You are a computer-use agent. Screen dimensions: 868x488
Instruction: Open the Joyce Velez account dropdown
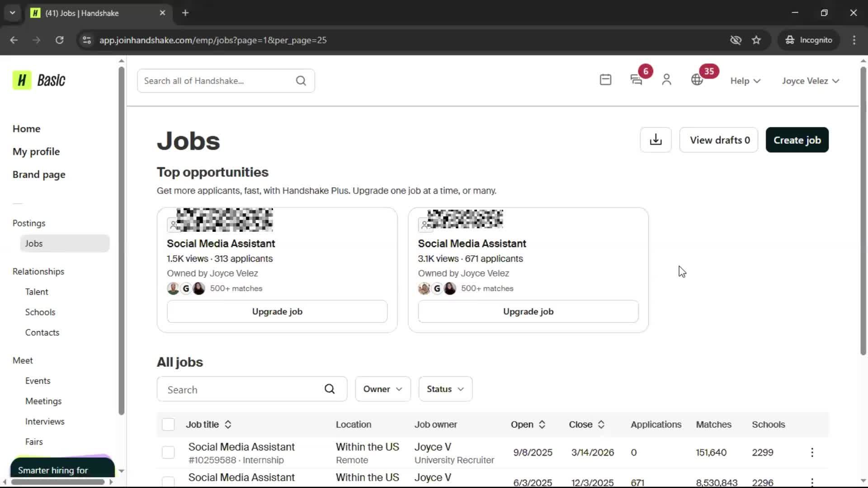tap(811, 81)
